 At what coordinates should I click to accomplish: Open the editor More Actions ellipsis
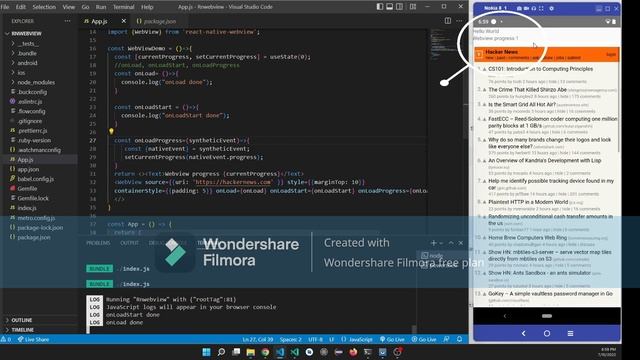tap(459, 20)
